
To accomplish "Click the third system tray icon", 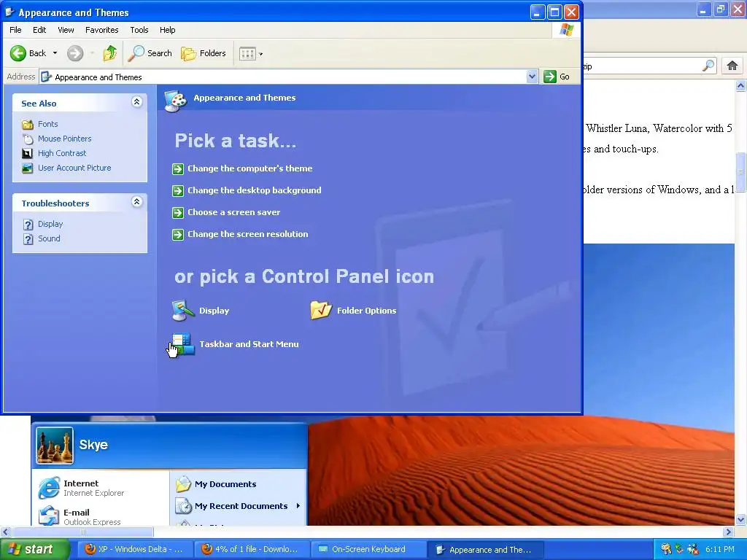I will [x=693, y=550].
